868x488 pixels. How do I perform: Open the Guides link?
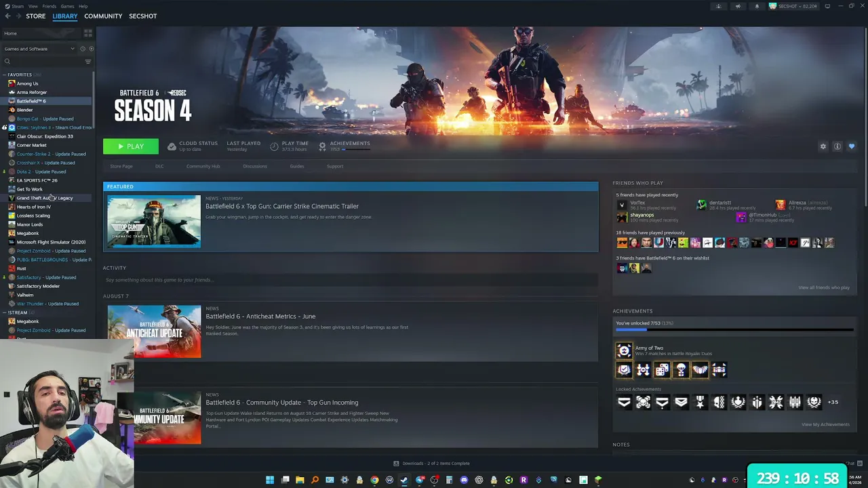point(297,166)
